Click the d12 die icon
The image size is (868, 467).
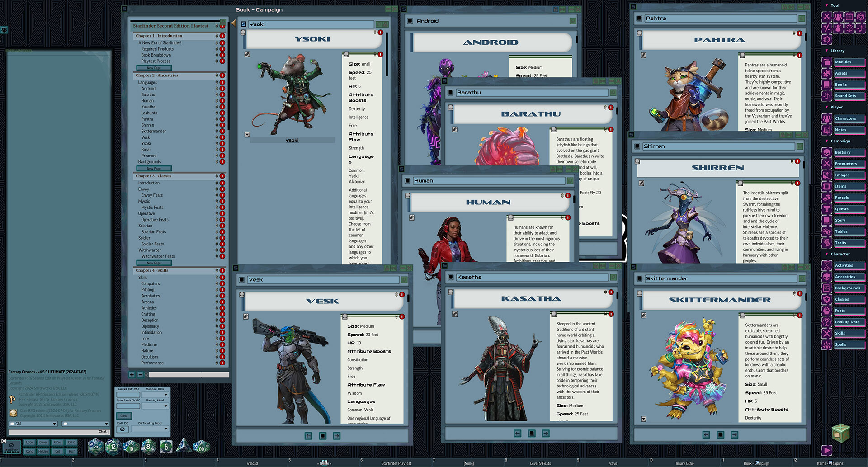[113, 447]
